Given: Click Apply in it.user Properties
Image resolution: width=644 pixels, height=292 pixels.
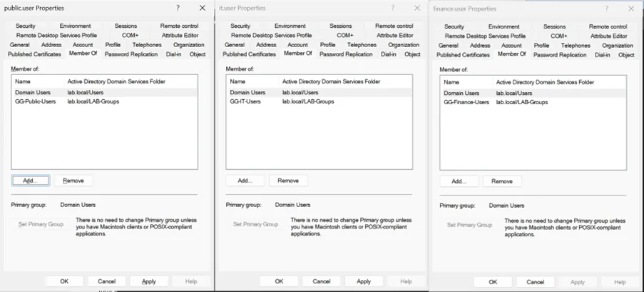Looking at the screenshot, I should pyautogui.click(x=364, y=281).
